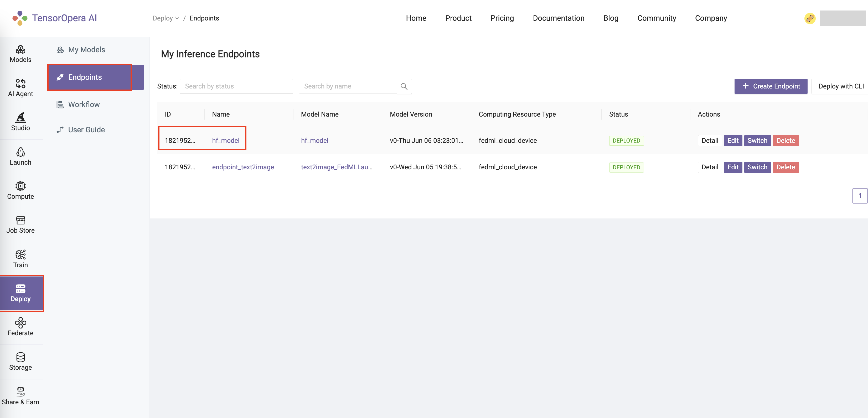Click the search magnifier icon
This screenshot has width=868, height=418.
click(404, 86)
